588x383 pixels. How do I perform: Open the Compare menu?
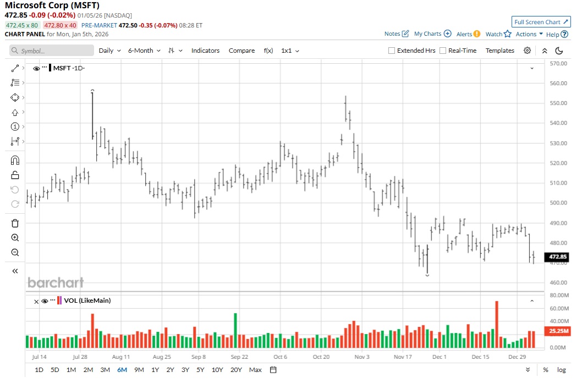tap(242, 51)
